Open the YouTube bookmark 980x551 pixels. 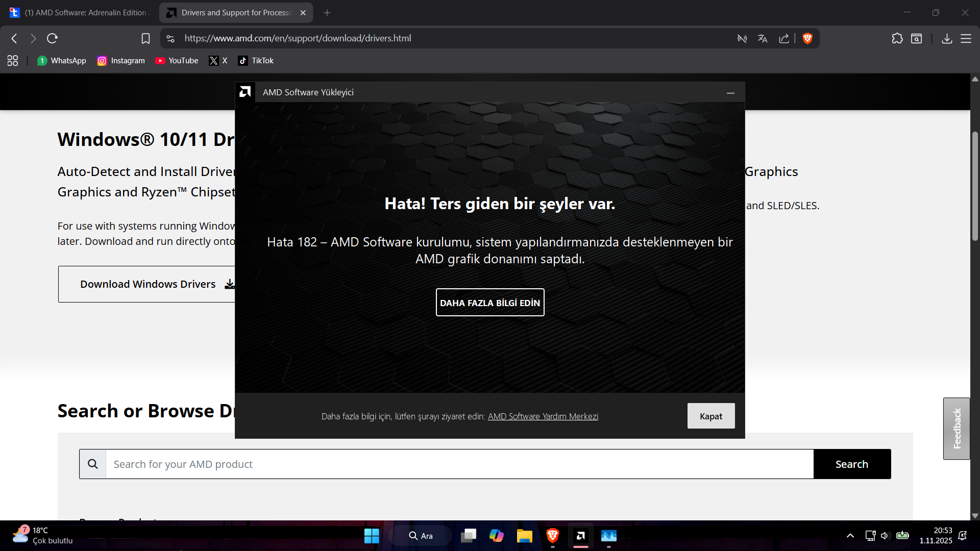(x=177, y=61)
